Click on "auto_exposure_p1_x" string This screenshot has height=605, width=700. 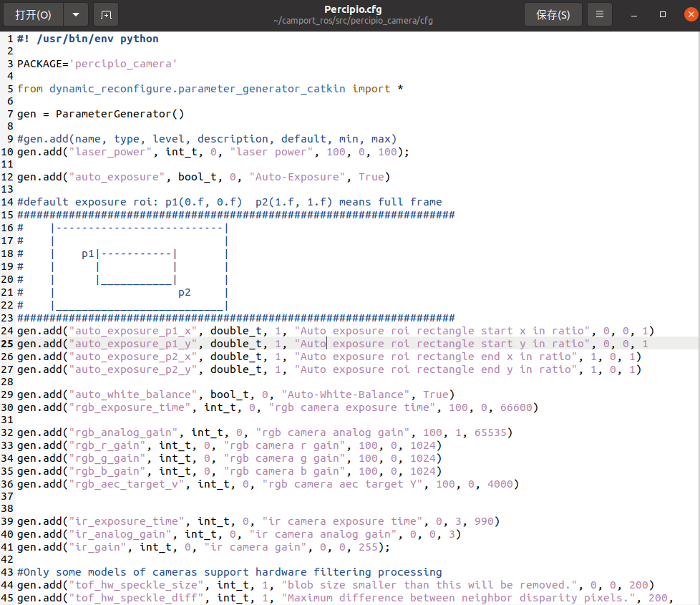point(133,331)
